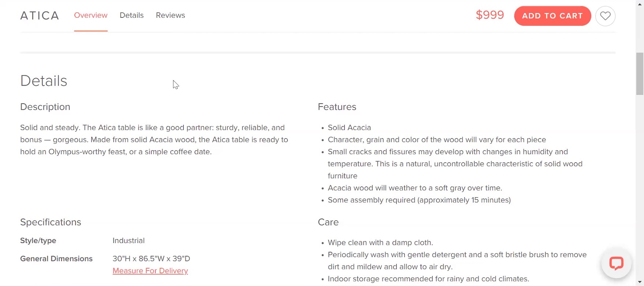Image resolution: width=644 pixels, height=286 pixels.
Task: Click the vertical scrollbar thumb
Action: click(x=640, y=74)
